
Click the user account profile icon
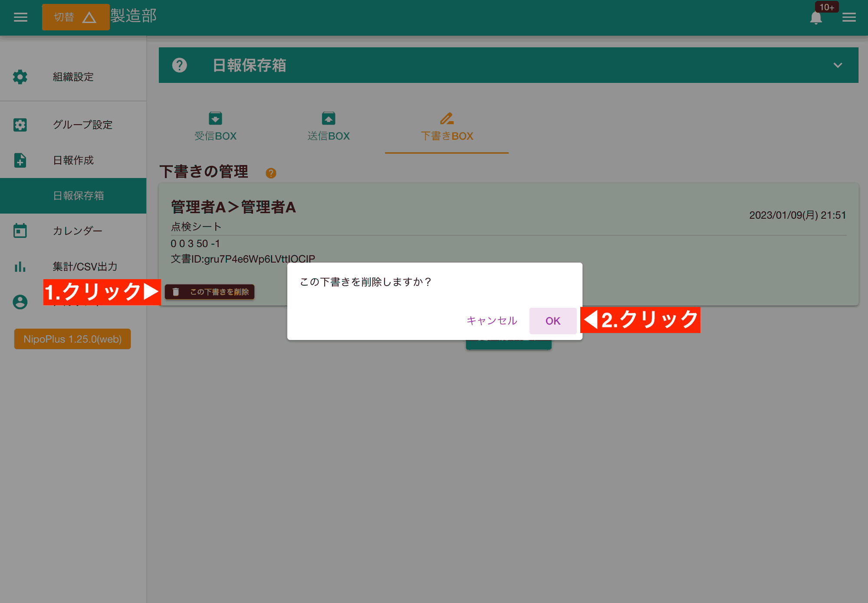tap(20, 302)
